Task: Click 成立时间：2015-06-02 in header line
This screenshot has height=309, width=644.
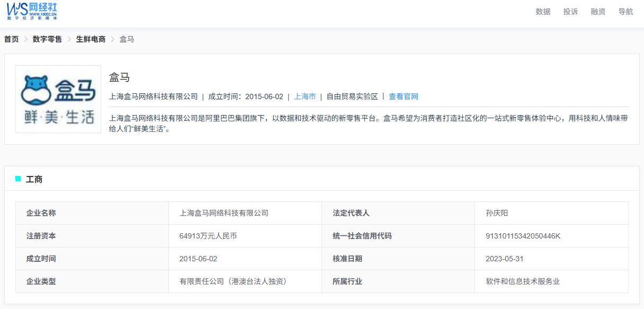Action: [246, 96]
